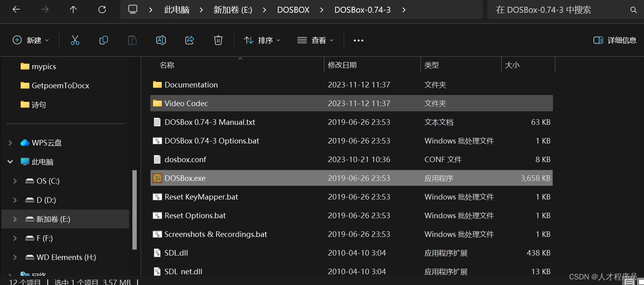The image size is (644, 285).
Task: Select Screenshots & Recordings.bat file name
Action: pyautogui.click(x=216, y=234)
